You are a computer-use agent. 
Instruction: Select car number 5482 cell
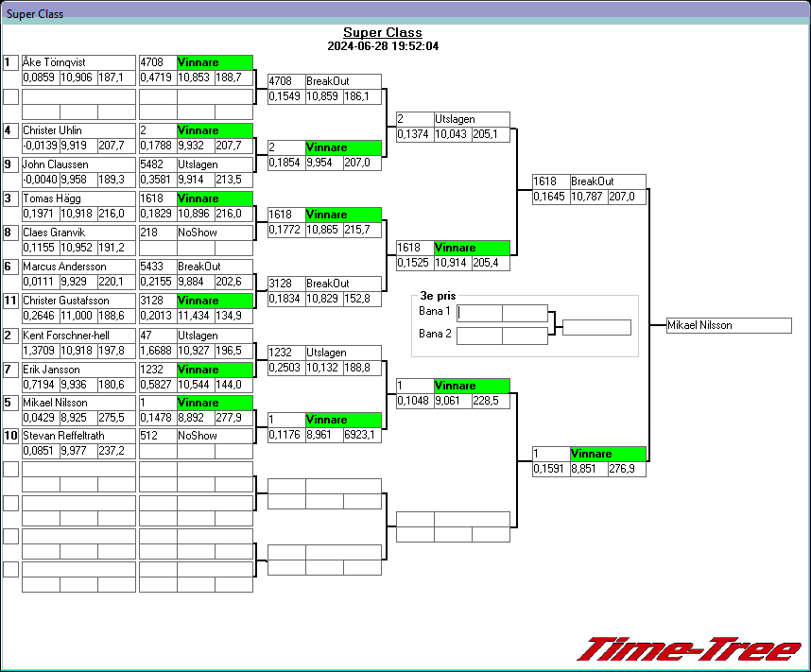[x=158, y=164]
